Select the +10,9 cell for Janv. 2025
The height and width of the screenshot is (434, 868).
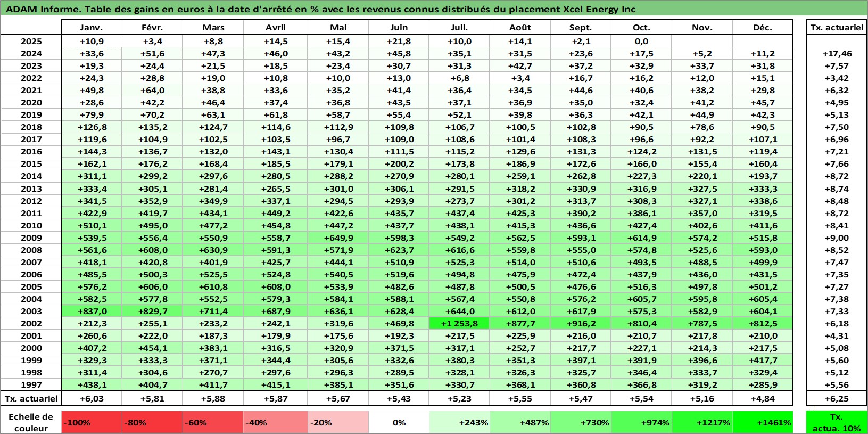pyautogui.click(x=92, y=41)
